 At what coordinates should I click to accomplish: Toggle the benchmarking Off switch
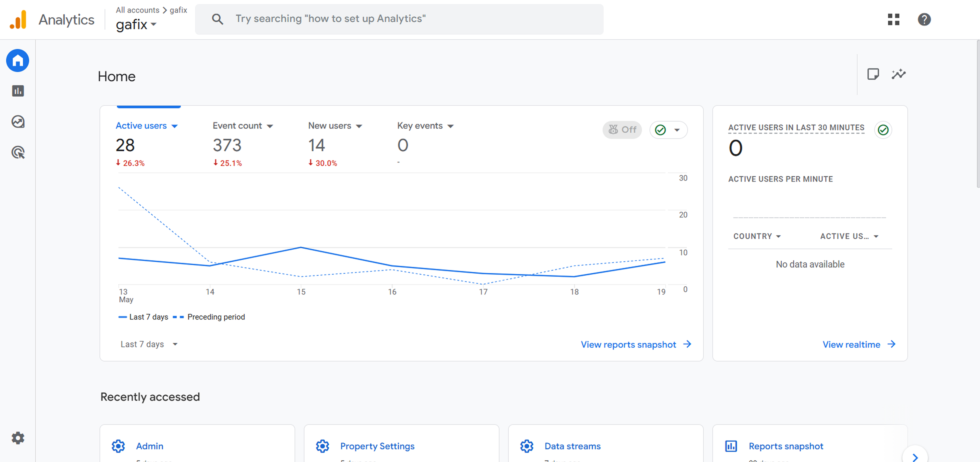pyautogui.click(x=622, y=130)
